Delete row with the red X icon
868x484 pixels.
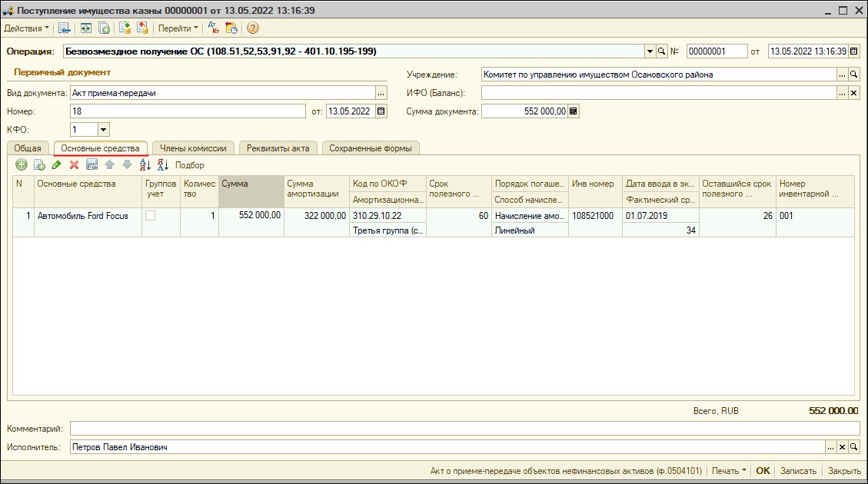[74, 165]
